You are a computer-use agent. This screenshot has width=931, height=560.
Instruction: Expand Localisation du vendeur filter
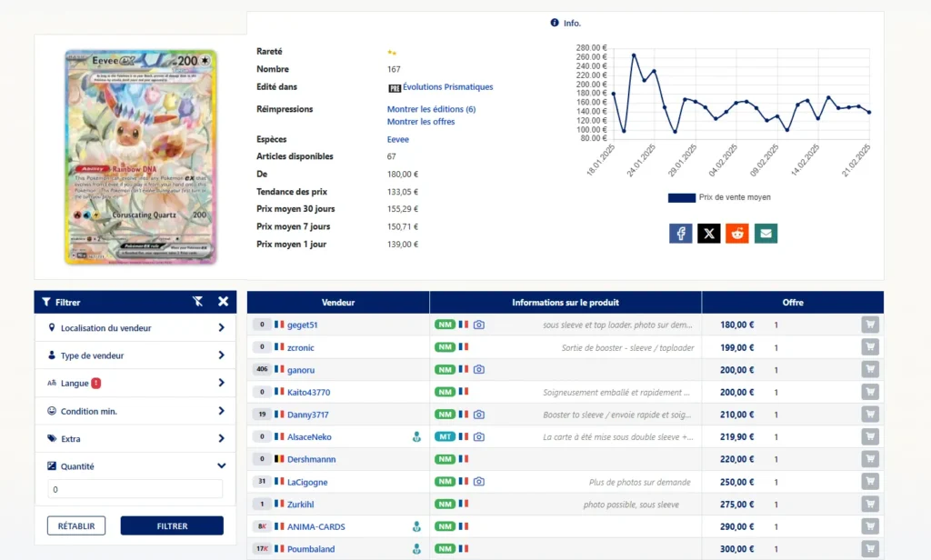point(135,328)
